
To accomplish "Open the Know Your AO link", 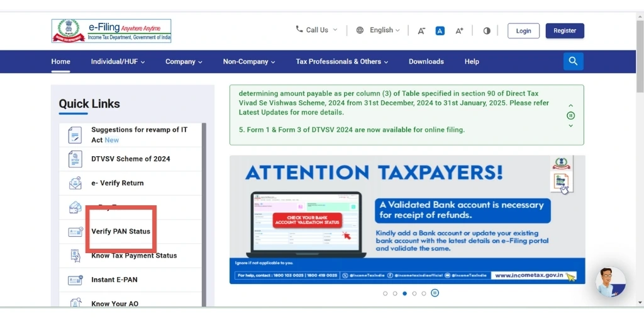I will click(114, 304).
